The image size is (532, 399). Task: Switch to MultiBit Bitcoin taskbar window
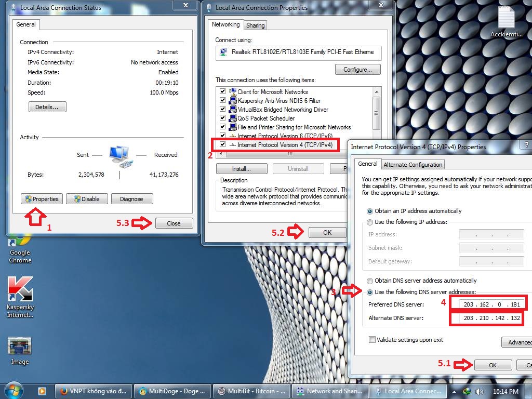(251, 391)
